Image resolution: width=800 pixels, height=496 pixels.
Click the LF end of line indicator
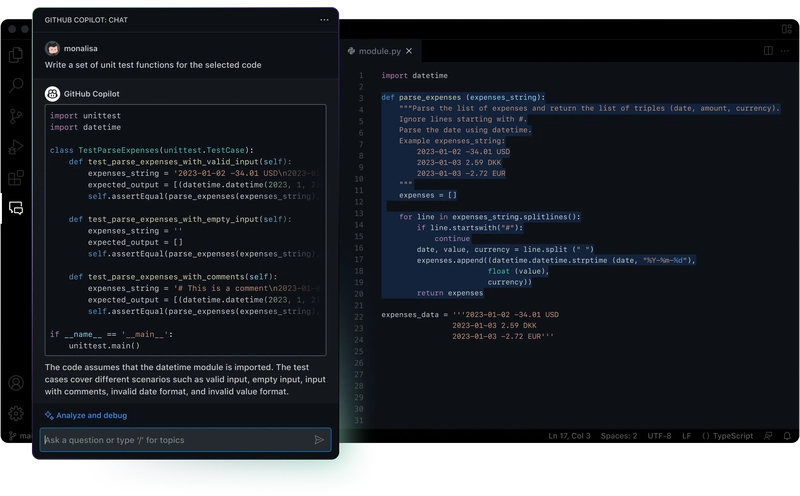point(686,436)
